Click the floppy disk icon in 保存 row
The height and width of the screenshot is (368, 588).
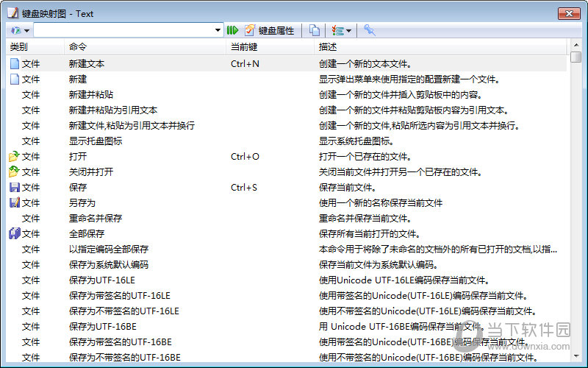(15, 188)
